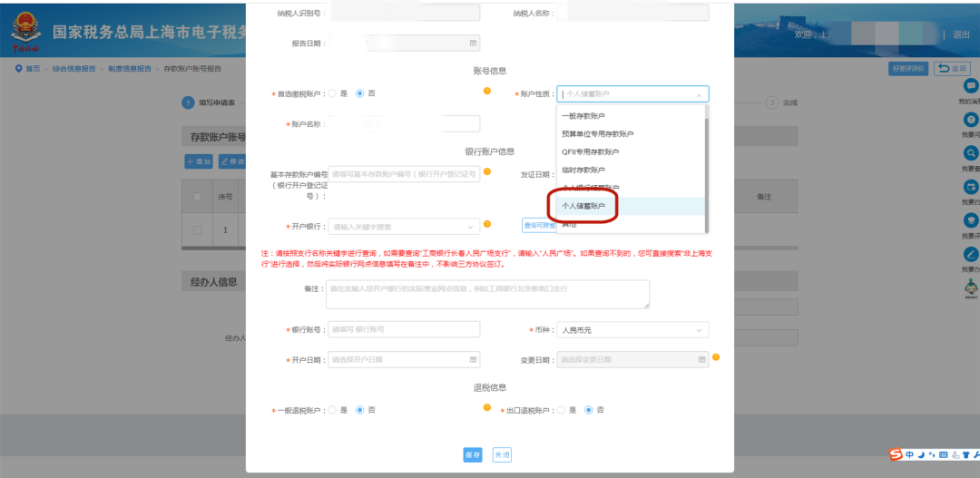Click the keyboard icon in IME bar
This screenshot has width=980, height=478.
[x=943, y=455]
